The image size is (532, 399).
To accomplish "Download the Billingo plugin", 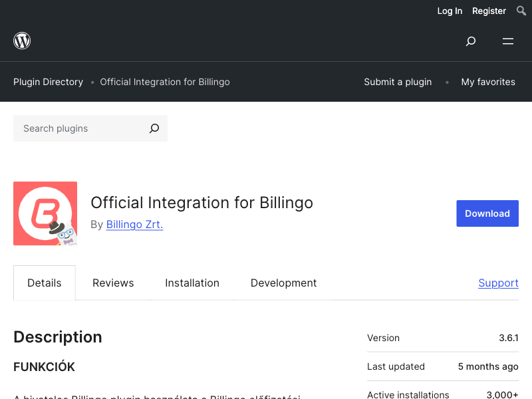I will [x=487, y=213].
